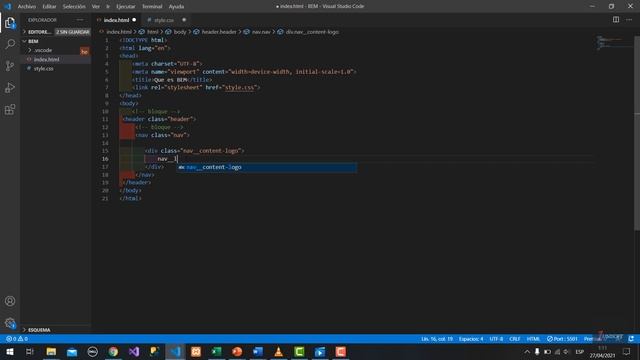Accept the nav__content-logo autocomplete suggestion
Screen dimensions: 640x360
pyautogui.click(x=267, y=167)
